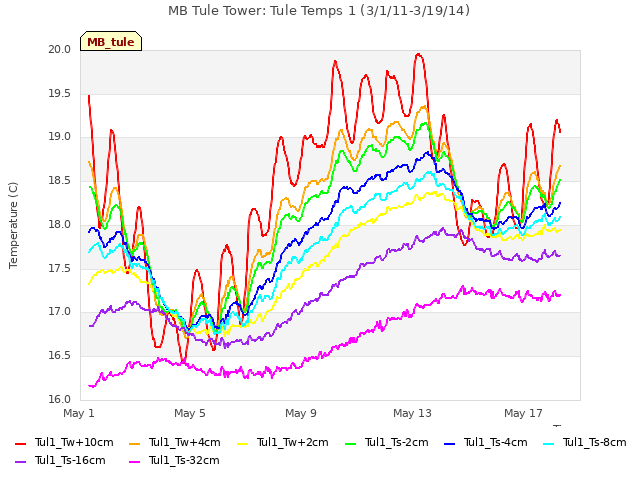
Task: Click the 17.0 y-axis tick label
Action: point(60,312)
